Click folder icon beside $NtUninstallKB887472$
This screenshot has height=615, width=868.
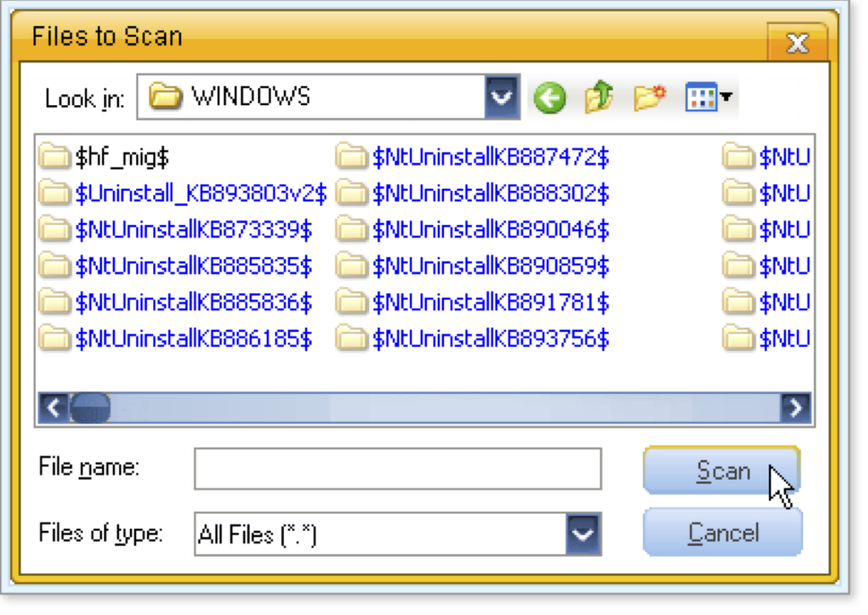[x=352, y=157]
